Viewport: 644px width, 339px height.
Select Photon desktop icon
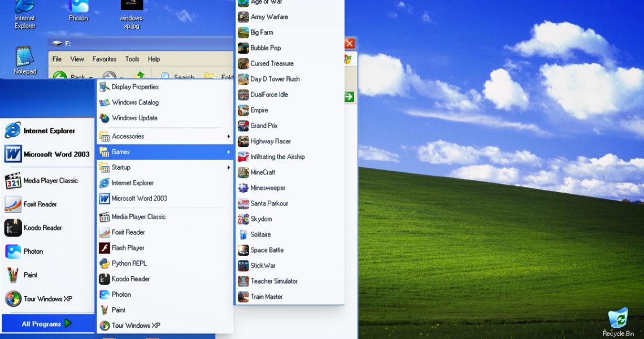tap(78, 10)
